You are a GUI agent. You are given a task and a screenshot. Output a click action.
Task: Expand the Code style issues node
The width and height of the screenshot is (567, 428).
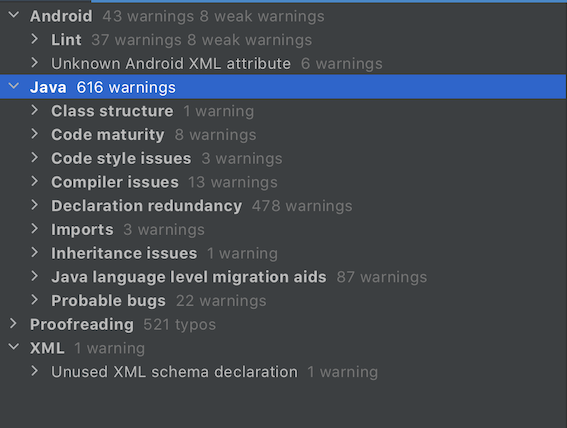35,158
